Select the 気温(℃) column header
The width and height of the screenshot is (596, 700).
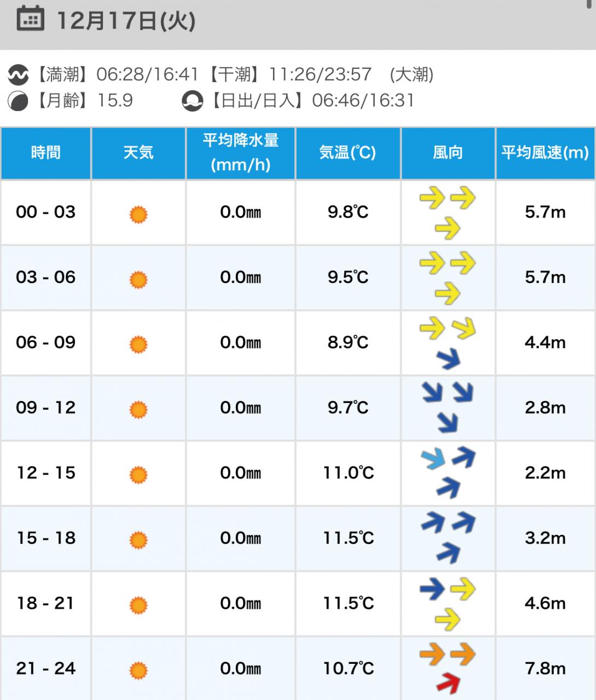(348, 153)
